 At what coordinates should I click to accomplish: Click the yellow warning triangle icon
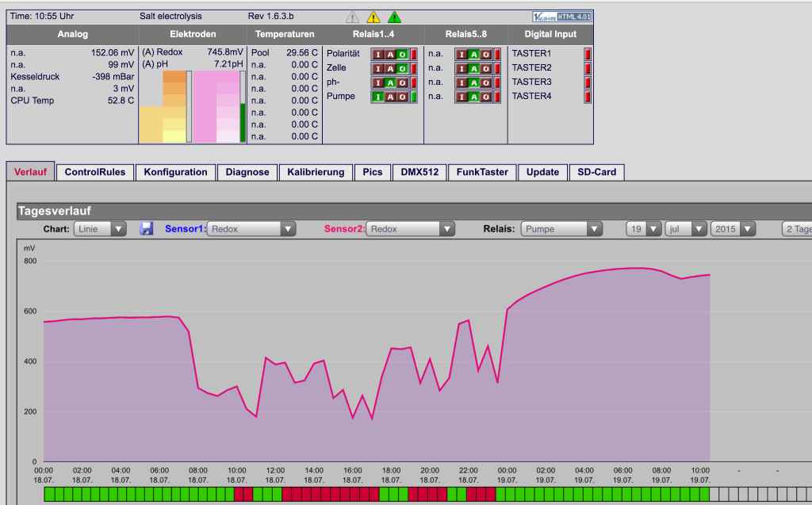pos(373,17)
